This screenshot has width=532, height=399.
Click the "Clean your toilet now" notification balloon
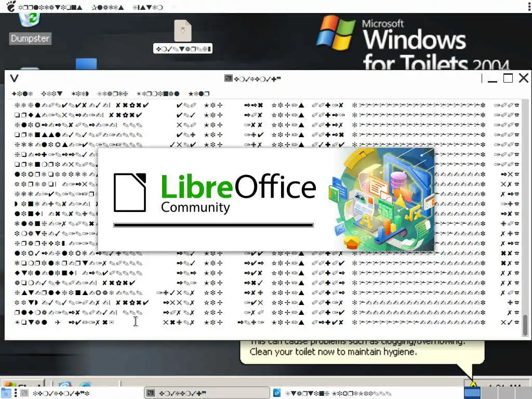(362, 352)
